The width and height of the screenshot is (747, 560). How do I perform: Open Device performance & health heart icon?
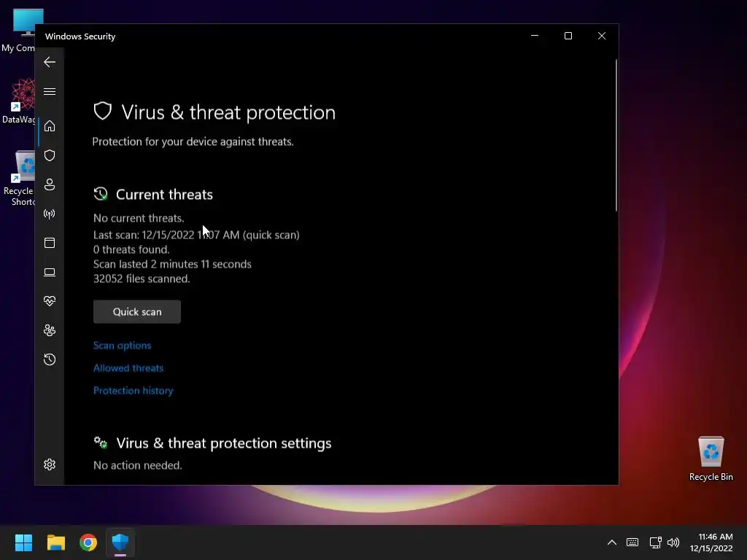click(x=50, y=301)
